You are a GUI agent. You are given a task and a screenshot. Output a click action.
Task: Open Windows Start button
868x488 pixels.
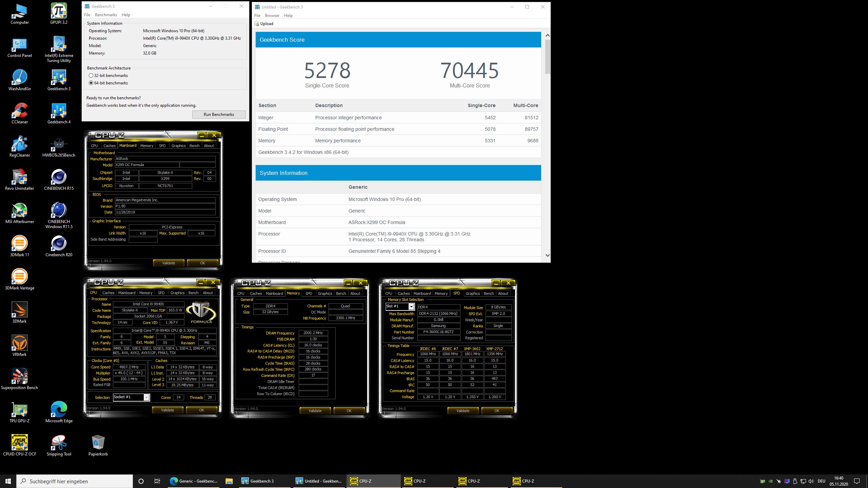pos(8,481)
